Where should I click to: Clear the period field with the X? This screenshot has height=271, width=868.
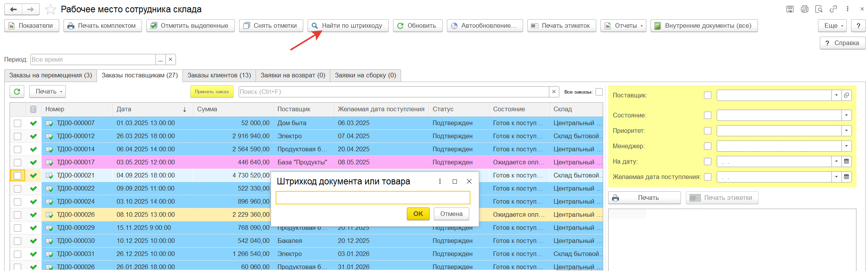(x=171, y=59)
